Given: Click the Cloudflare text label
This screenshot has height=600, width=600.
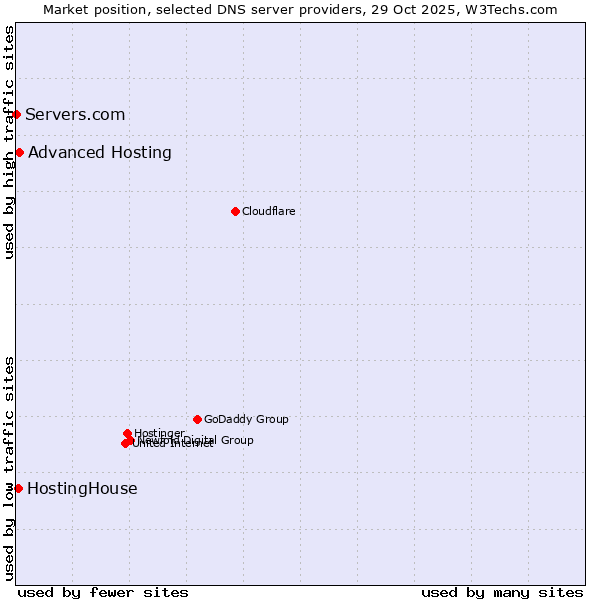Looking at the screenshot, I should [268, 211].
